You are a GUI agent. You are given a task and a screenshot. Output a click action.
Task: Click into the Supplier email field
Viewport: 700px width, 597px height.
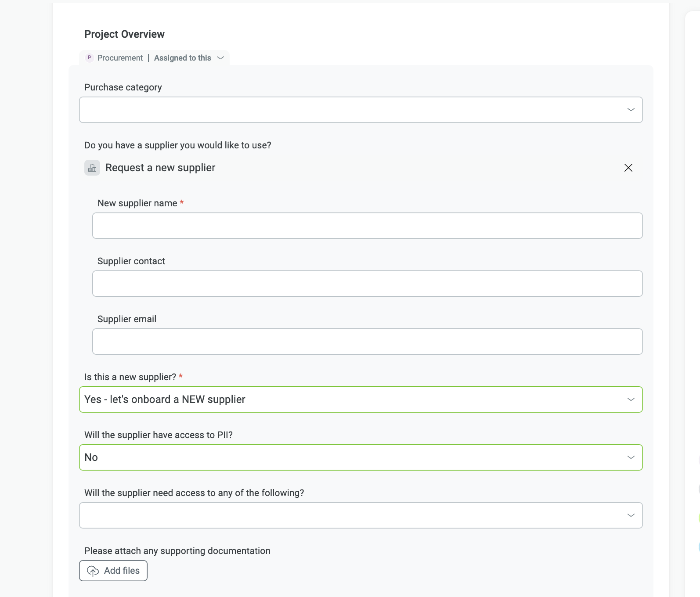(367, 342)
